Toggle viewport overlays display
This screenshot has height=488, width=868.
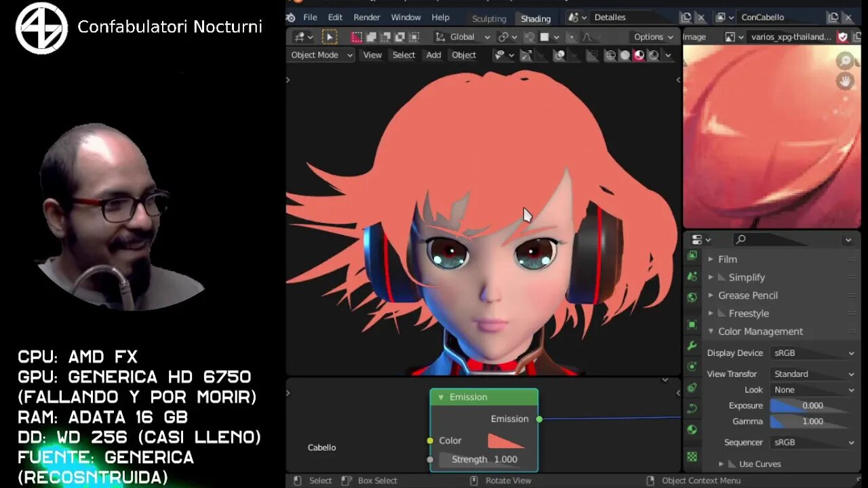559,55
